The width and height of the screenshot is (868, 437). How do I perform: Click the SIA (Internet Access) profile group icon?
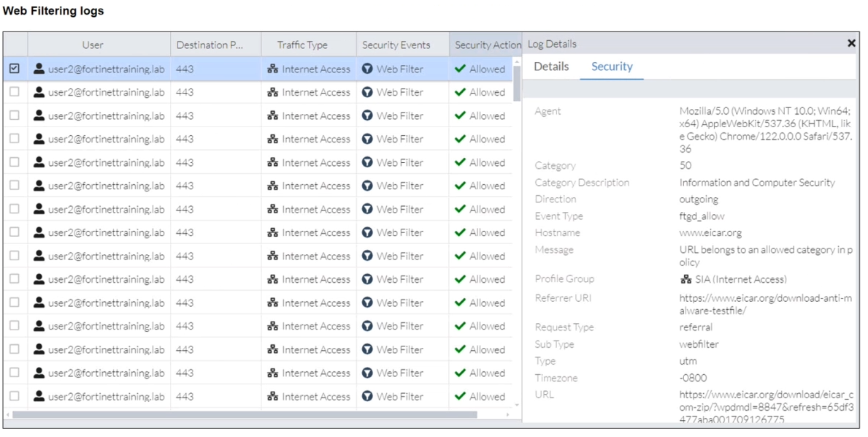click(x=685, y=279)
